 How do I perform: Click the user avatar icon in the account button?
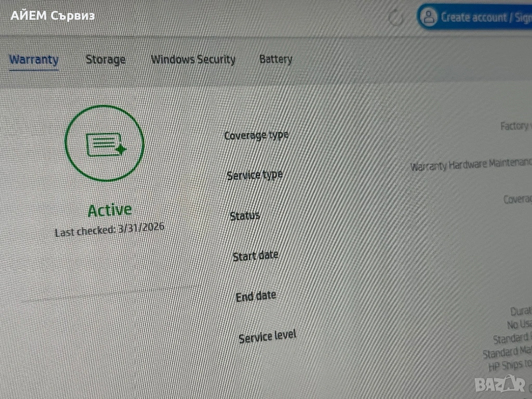(x=429, y=17)
